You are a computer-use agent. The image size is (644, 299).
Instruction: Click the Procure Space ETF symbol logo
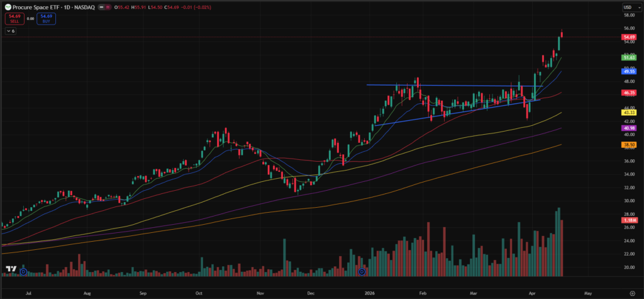(6, 6)
